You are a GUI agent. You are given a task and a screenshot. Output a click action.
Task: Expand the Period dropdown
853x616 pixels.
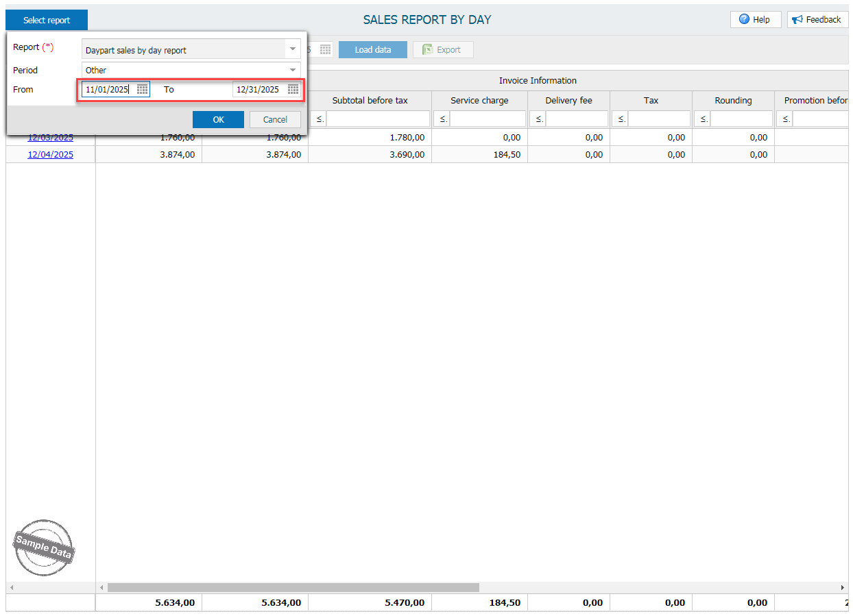pyautogui.click(x=293, y=70)
